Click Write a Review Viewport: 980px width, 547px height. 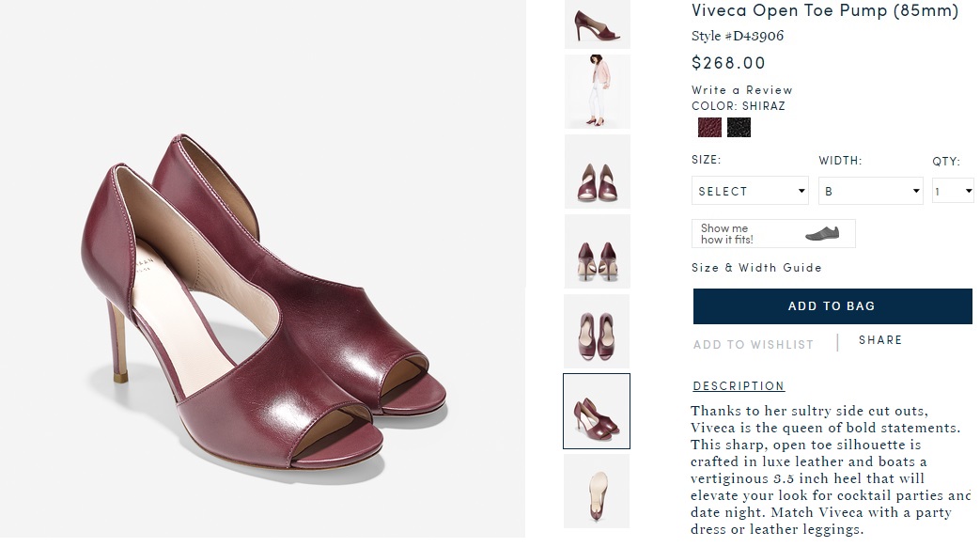[x=741, y=90]
